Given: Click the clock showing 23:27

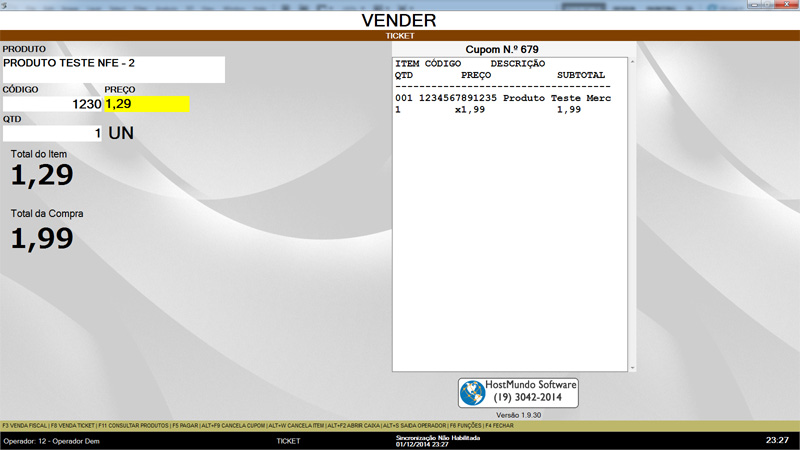Looking at the screenshot, I should [776, 440].
